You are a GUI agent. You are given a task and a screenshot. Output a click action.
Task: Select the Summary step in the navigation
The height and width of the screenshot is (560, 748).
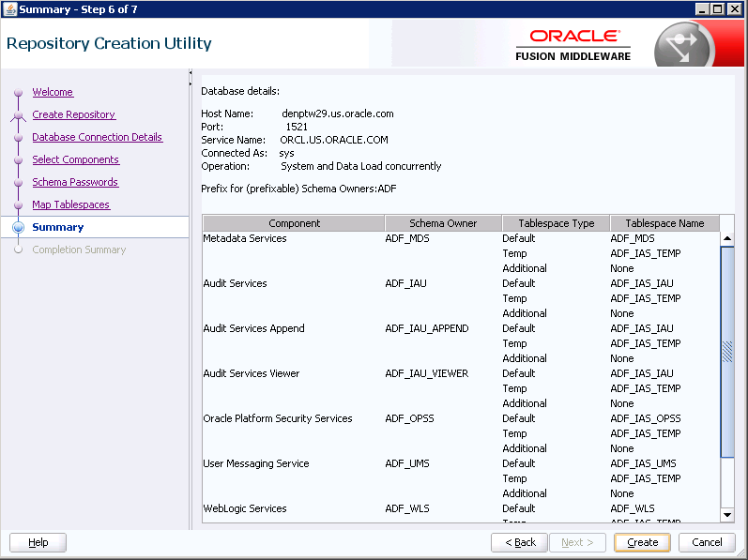click(58, 227)
